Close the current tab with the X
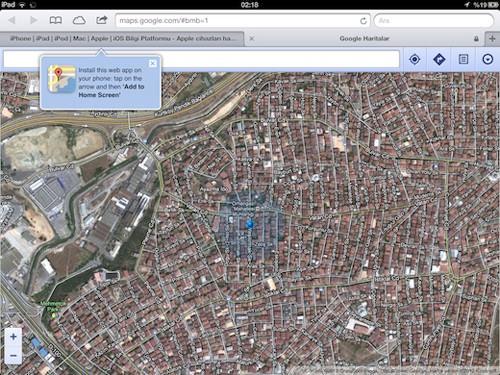The width and height of the screenshot is (500, 375). (252, 39)
